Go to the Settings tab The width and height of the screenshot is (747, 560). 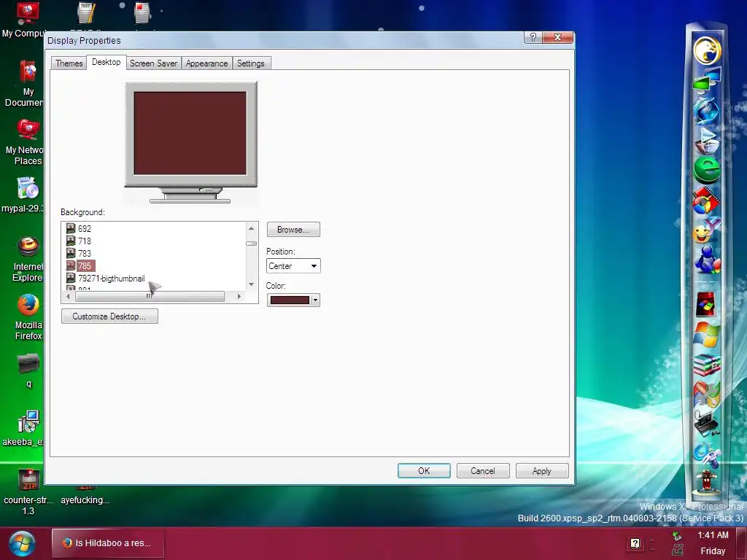(251, 63)
